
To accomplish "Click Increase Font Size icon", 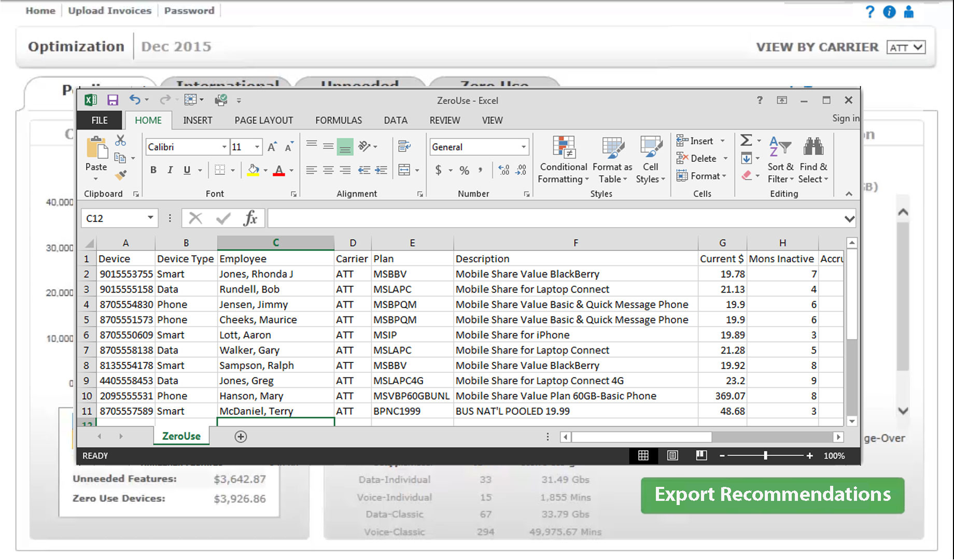I will click(272, 147).
